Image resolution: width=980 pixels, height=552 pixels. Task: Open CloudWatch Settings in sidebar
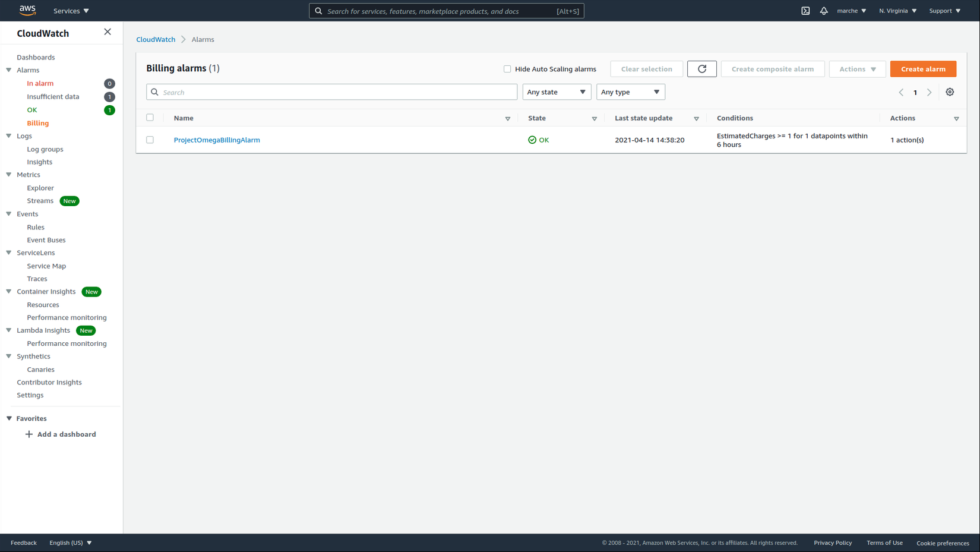(x=30, y=395)
